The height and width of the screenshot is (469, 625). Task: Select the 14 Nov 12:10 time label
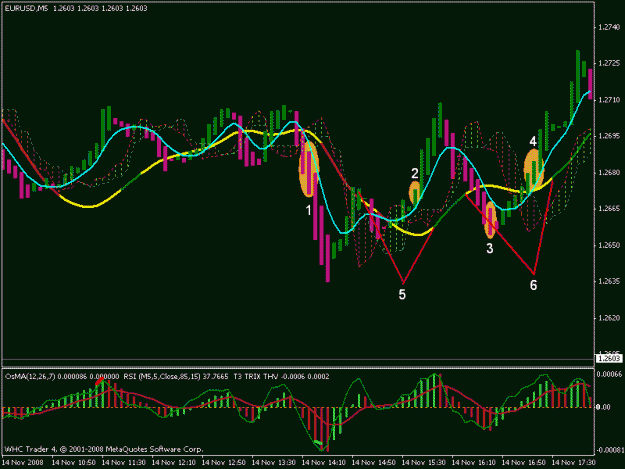pos(174,463)
